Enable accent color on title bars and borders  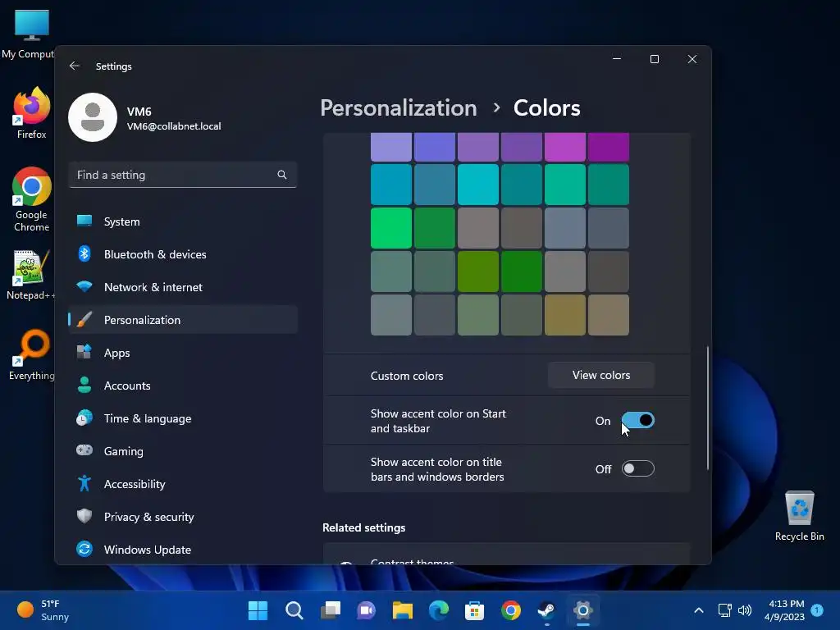pos(637,468)
